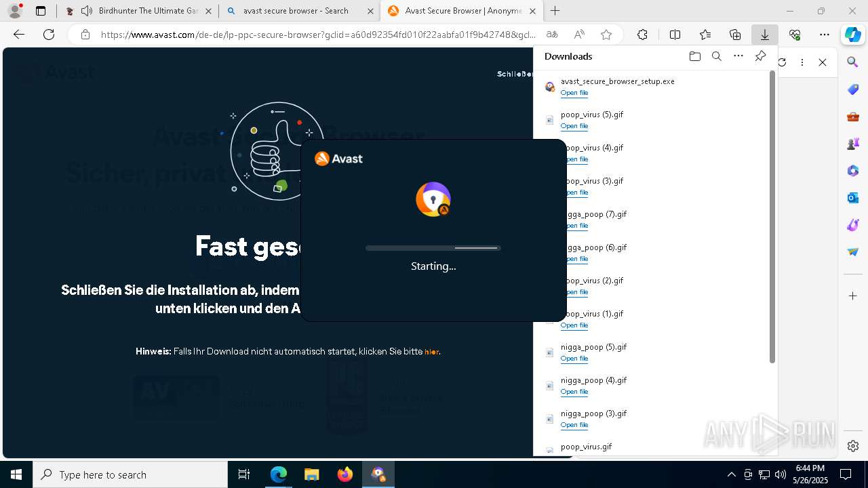Click the page refresh icon beside Downloads panel
The width and height of the screenshot is (868, 488).
point(782,62)
